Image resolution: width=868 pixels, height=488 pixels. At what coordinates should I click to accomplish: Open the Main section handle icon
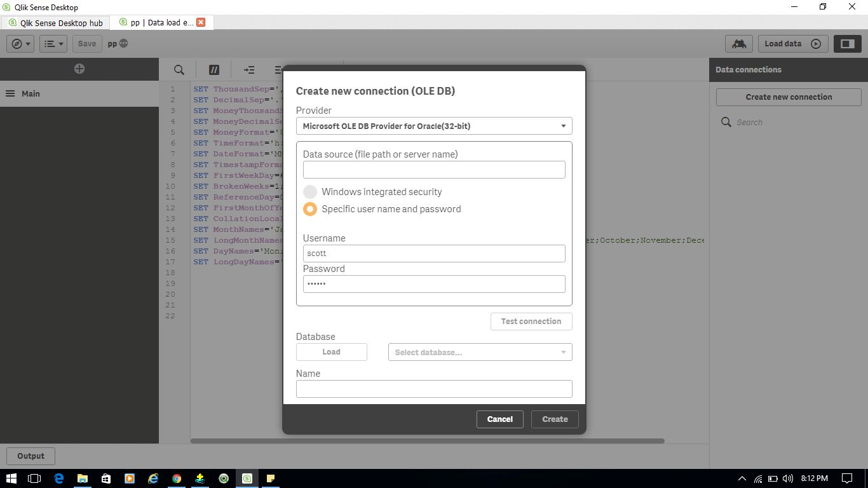click(10, 93)
